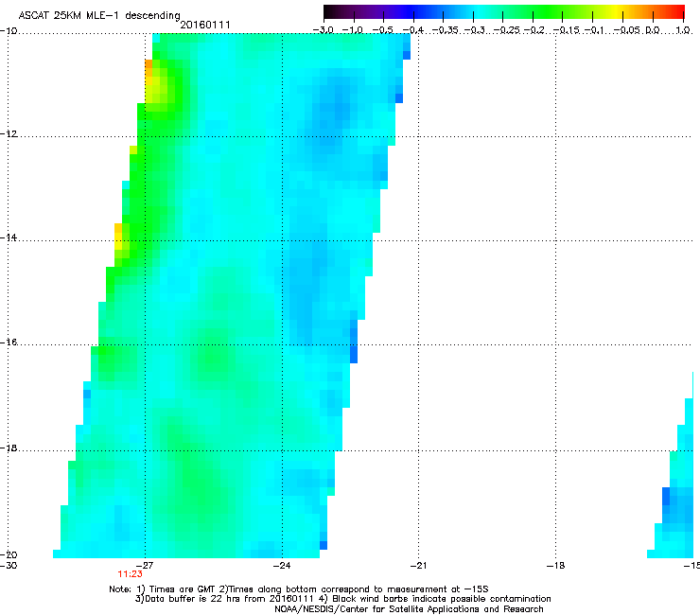The image size is (700, 615).
Task: Click the latitude axis label -12
Action: point(9,134)
